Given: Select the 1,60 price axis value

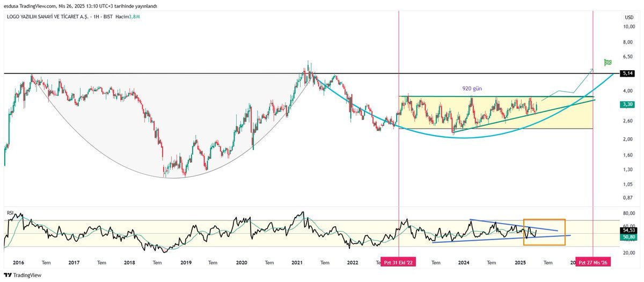Looking at the screenshot, I should [x=628, y=155].
